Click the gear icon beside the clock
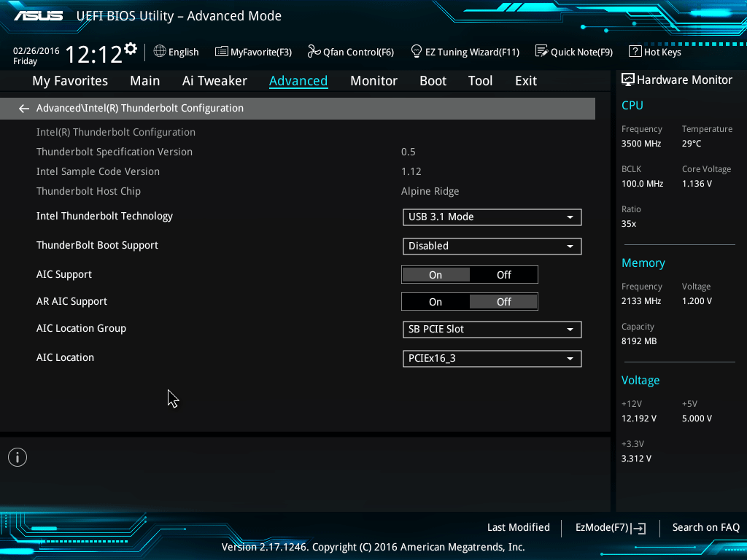This screenshot has height=560, width=747. point(131,49)
